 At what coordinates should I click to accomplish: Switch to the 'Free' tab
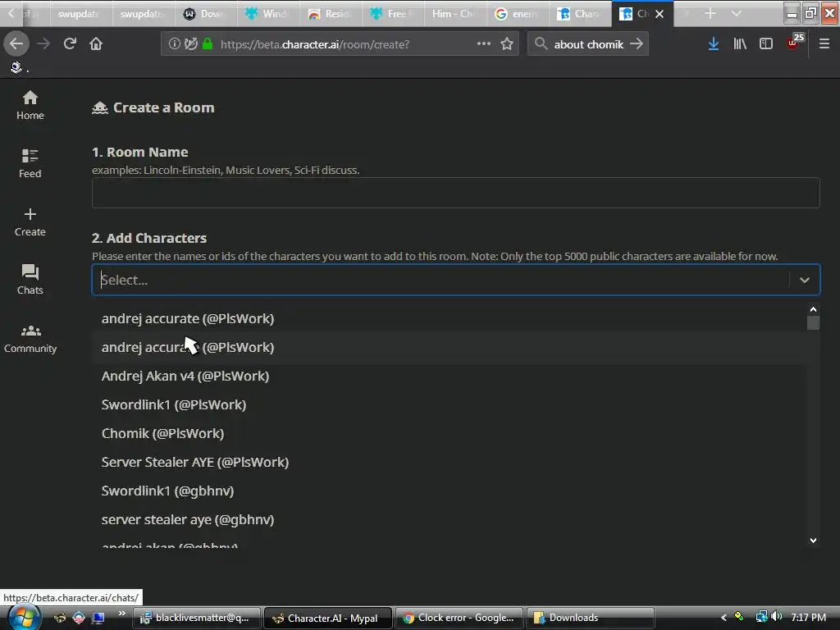pos(391,14)
